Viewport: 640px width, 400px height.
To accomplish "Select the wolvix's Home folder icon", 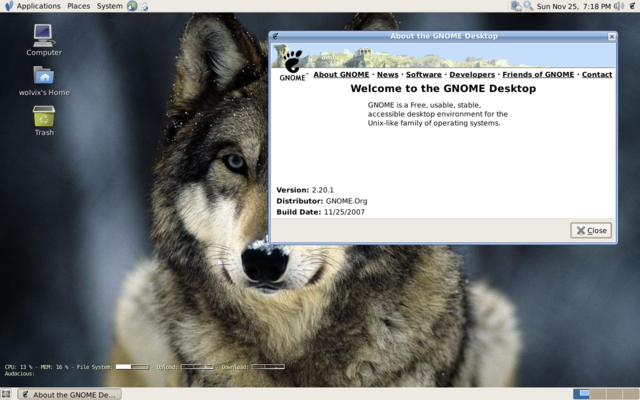I will [x=44, y=81].
